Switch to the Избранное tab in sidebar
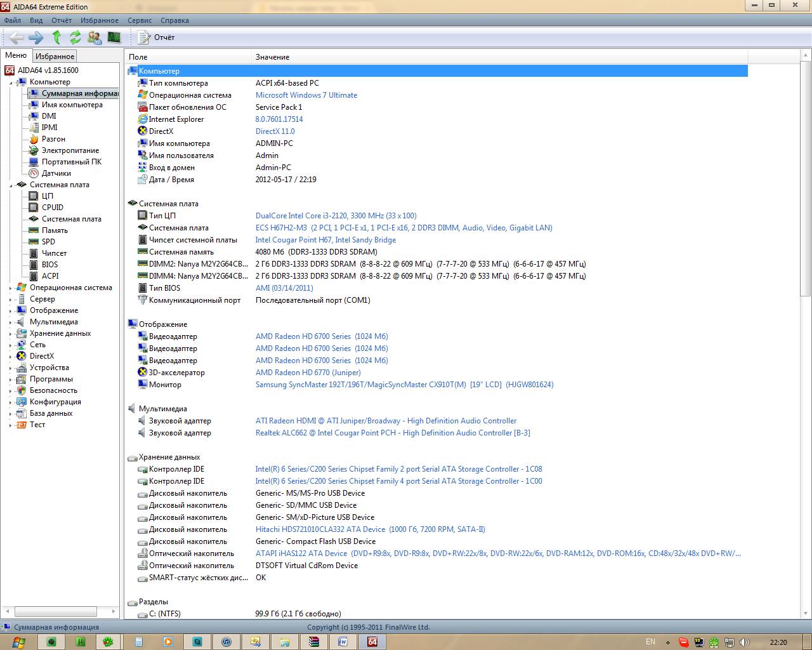The width and height of the screenshot is (812, 650). (55, 56)
